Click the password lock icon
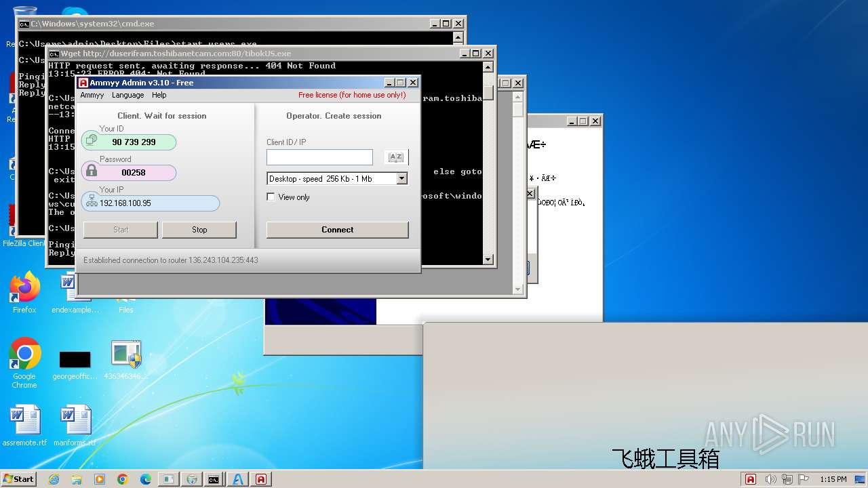 pyautogui.click(x=92, y=171)
